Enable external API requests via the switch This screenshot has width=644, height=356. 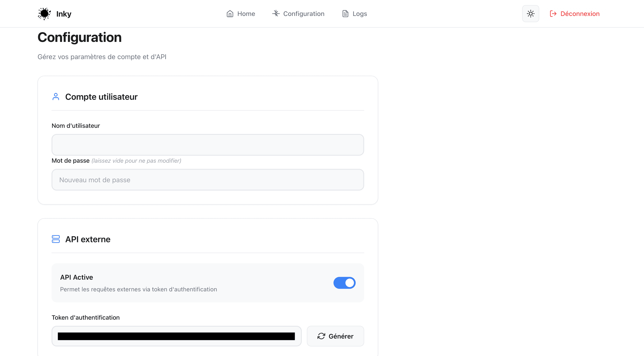click(345, 283)
